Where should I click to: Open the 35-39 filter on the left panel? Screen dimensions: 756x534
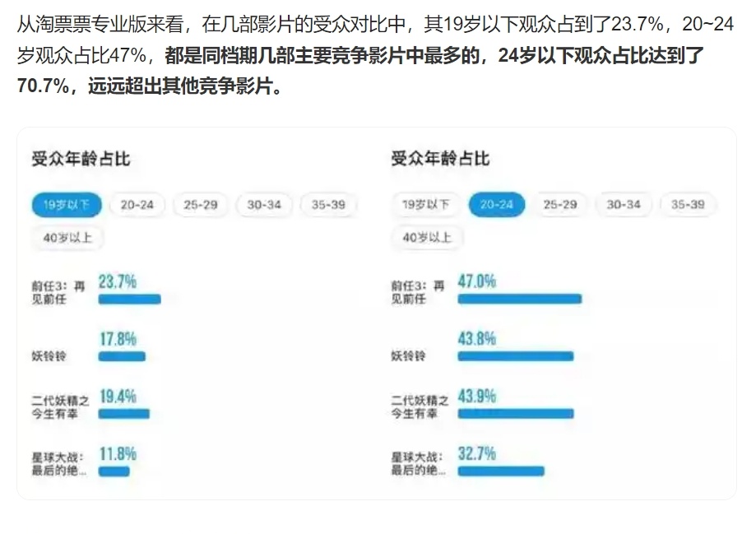[x=327, y=205]
